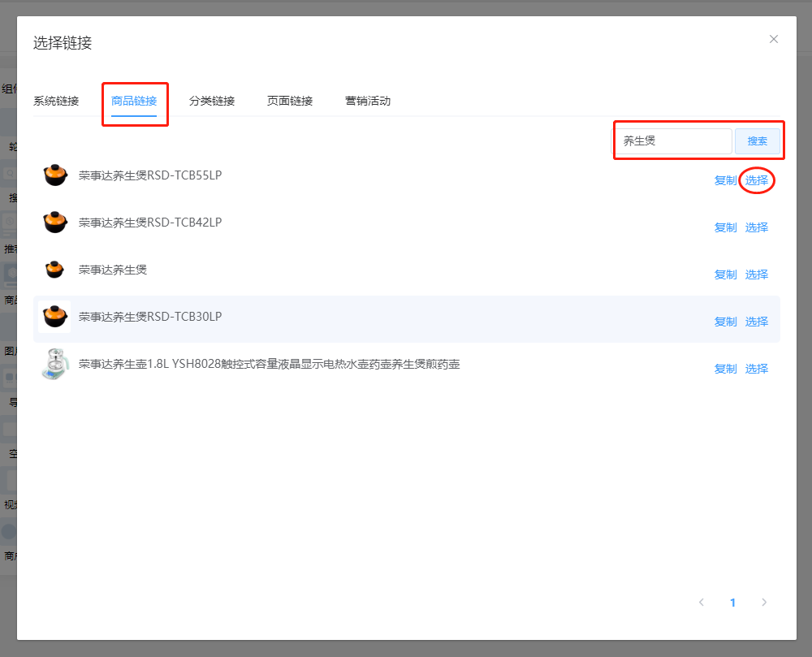The width and height of the screenshot is (812, 657).
Task: Switch to the 系统链接 tab
Action: (56, 101)
